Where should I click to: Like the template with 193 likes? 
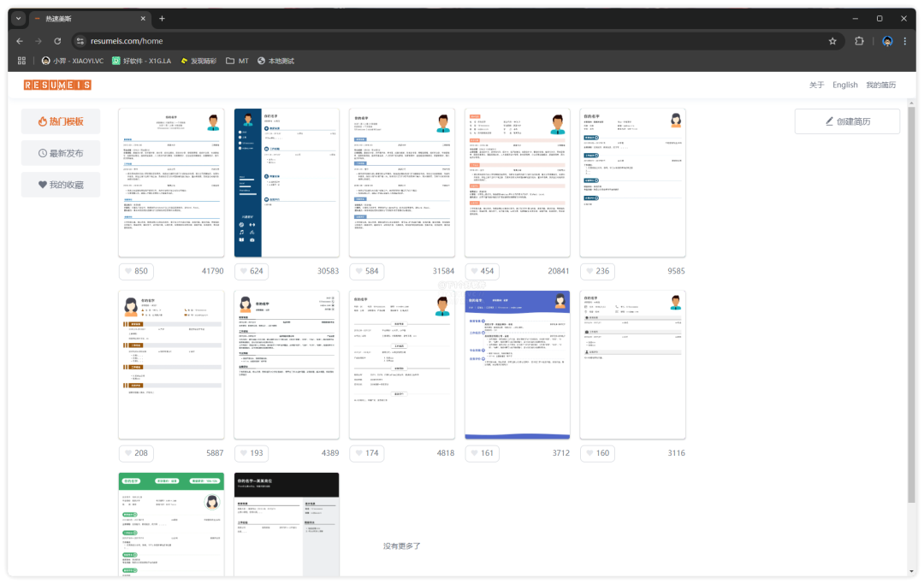pos(251,452)
